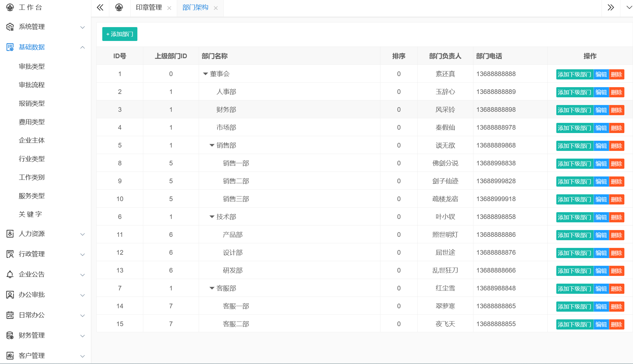Expand the 行政管理 menu chevron
Image resolution: width=633 pixels, height=364 pixels.
click(x=83, y=255)
